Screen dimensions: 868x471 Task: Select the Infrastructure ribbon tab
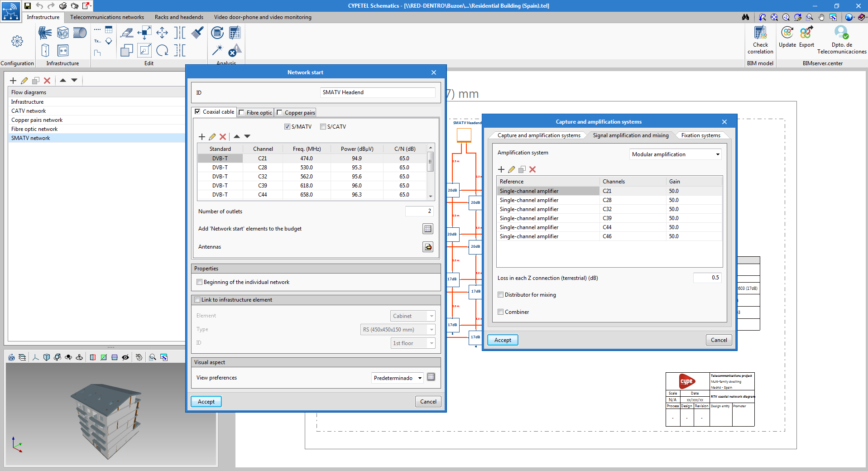tap(43, 17)
